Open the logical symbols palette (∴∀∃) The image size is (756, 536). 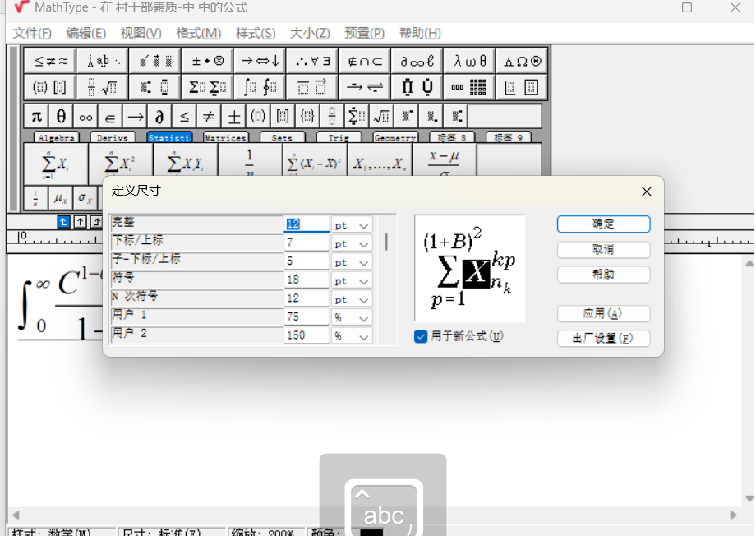(x=312, y=61)
